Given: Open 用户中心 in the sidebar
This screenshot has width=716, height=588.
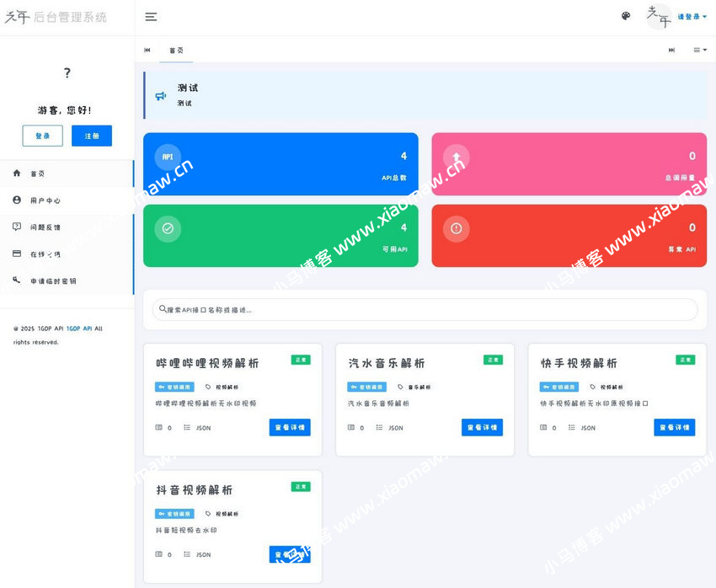Looking at the screenshot, I should 67,200.
